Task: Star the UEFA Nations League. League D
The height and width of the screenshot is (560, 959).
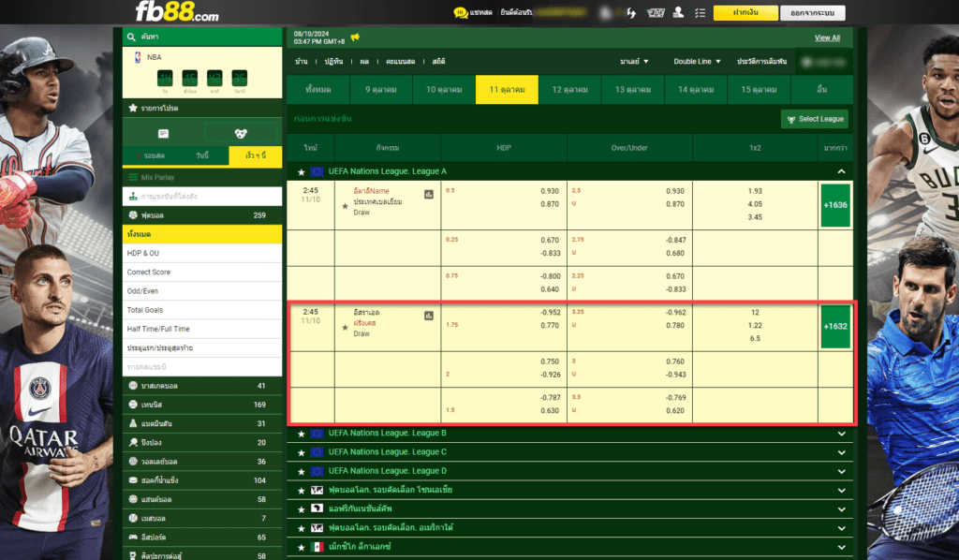Action: coord(301,471)
